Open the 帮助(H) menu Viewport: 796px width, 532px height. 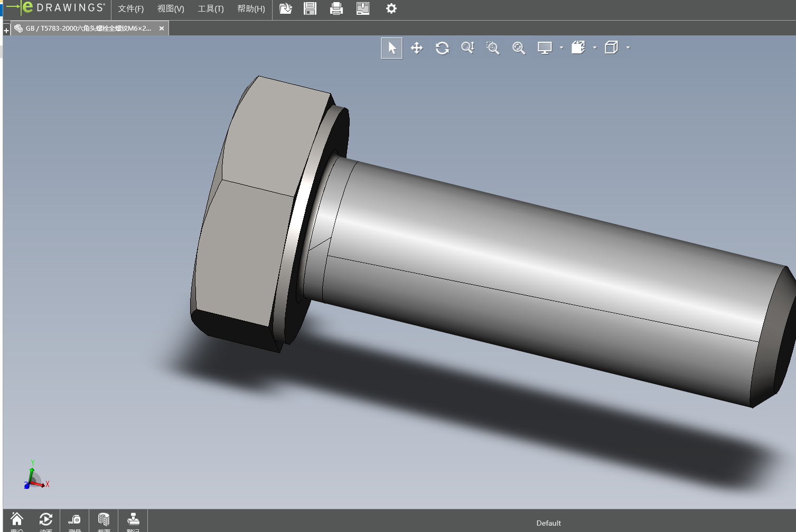tap(251, 9)
